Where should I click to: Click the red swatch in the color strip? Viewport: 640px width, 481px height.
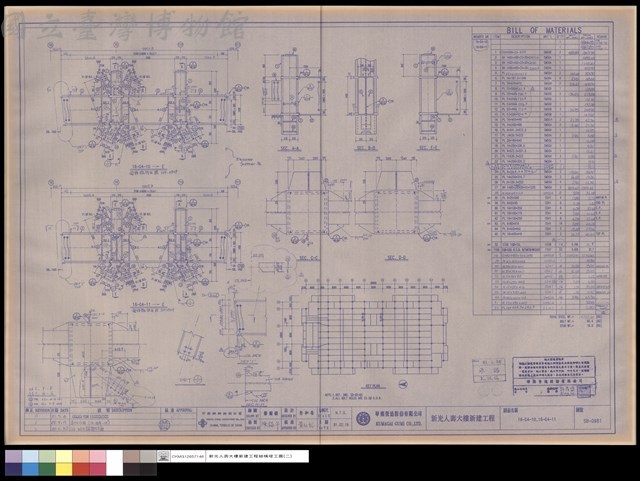point(81,469)
